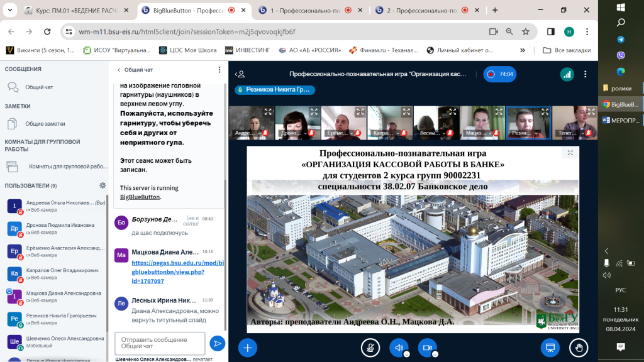Open Windows Start button
This screenshot has width=644, height=362.
[621, 7]
